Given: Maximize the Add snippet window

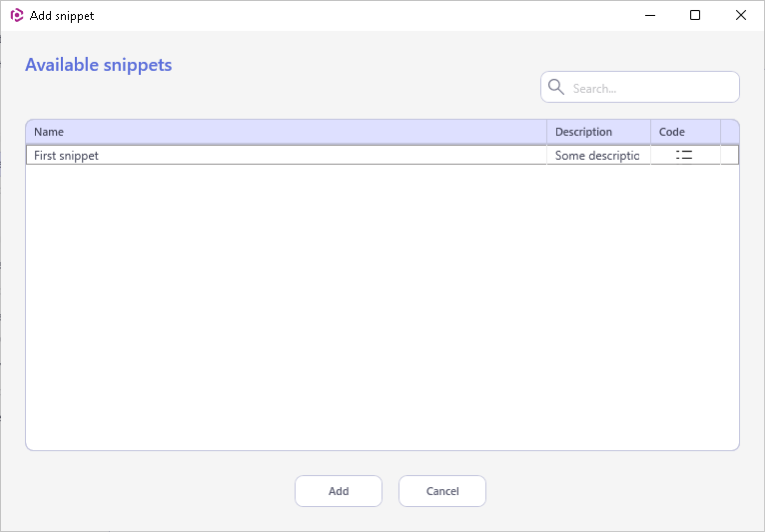Looking at the screenshot, I should tap(695, 15).
